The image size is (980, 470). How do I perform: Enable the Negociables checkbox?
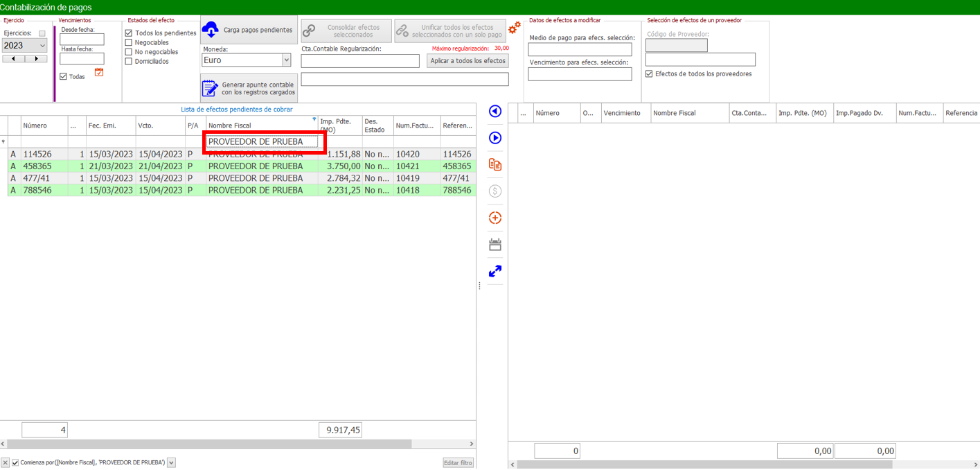pos(129,43)
